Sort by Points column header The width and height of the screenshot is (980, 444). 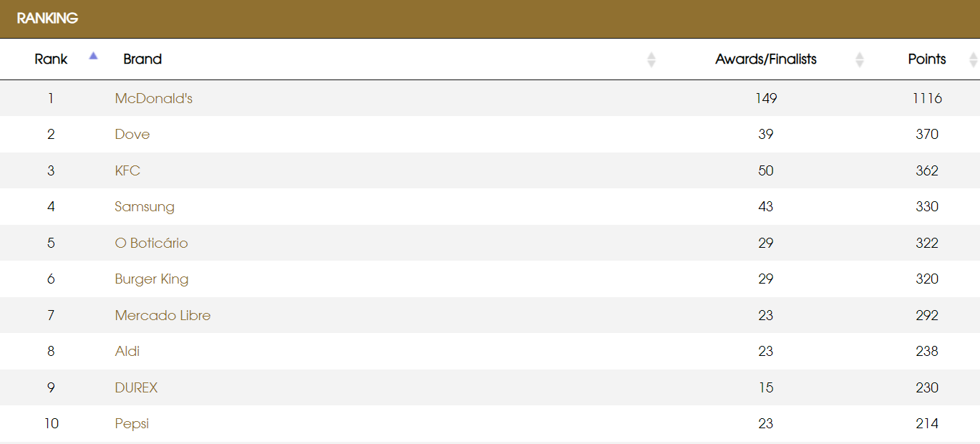coord(926,59)
